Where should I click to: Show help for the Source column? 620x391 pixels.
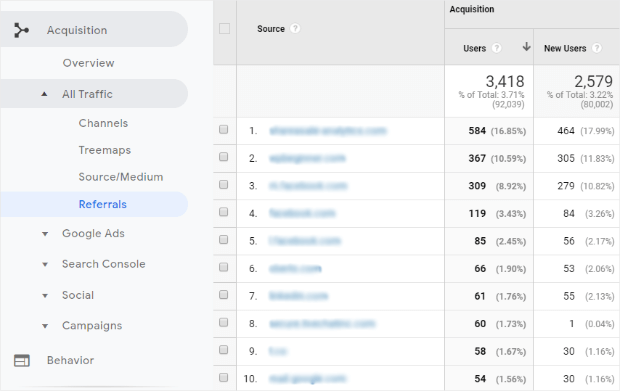pos(295,28)
